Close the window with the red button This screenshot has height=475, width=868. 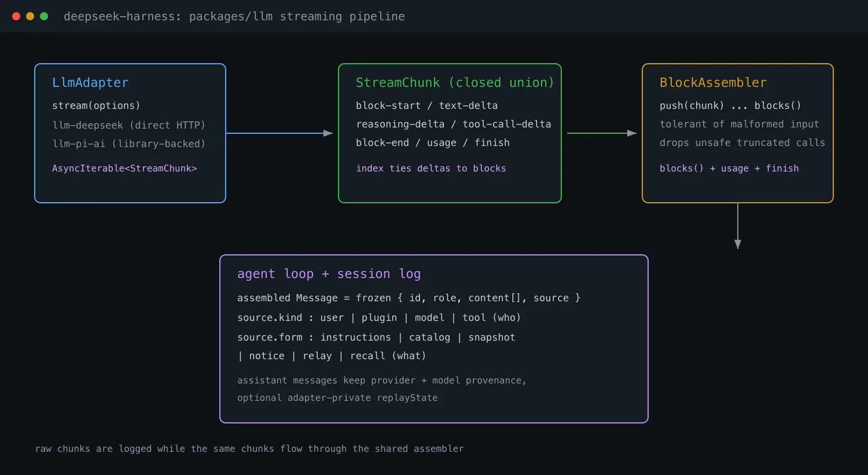[x=16, y=16]
